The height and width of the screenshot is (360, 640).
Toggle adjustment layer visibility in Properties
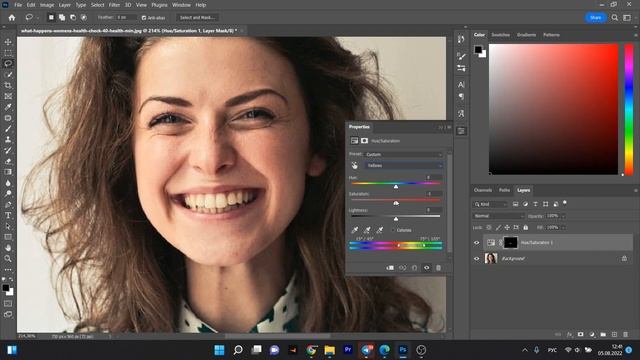point(427,268)
